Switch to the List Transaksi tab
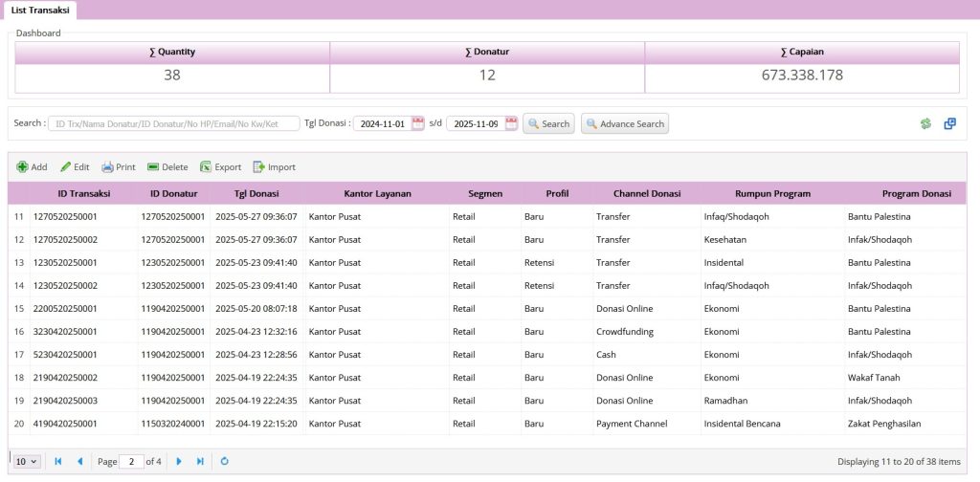The height and width of the screenshot is (482, 980). click(40, 10)
